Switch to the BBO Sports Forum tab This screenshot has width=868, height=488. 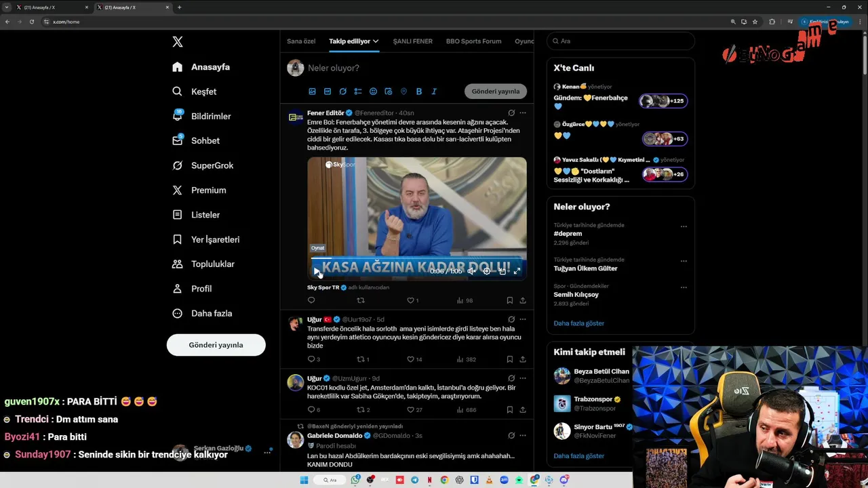coord(474,41)
